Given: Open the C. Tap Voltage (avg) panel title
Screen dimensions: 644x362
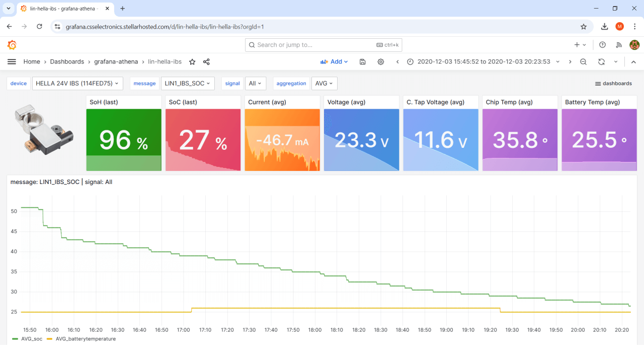Looking at the screenshot, I should click(436, 102).
